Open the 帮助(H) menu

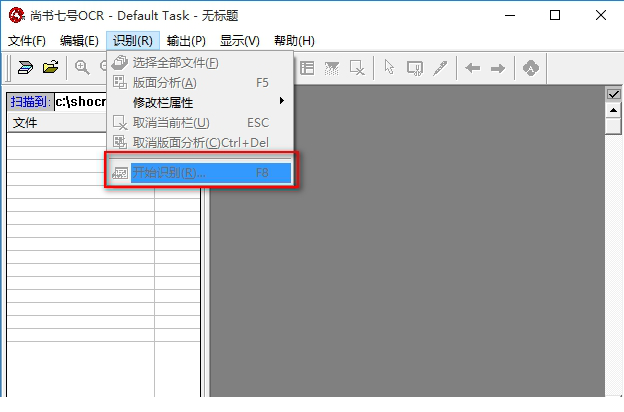[294, 41]
